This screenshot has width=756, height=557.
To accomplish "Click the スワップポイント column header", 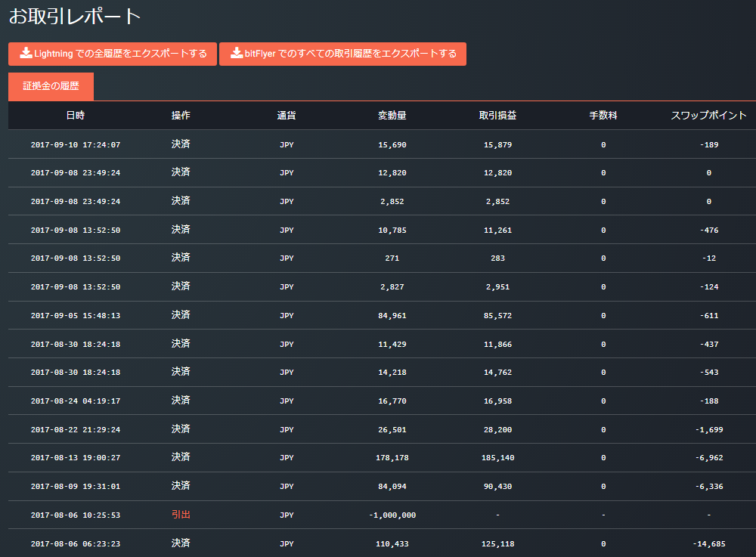I will coord(708,116).
